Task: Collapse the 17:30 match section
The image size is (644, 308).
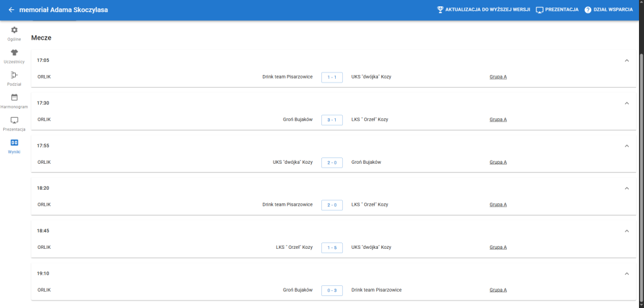Action: [x=626, y=103]
